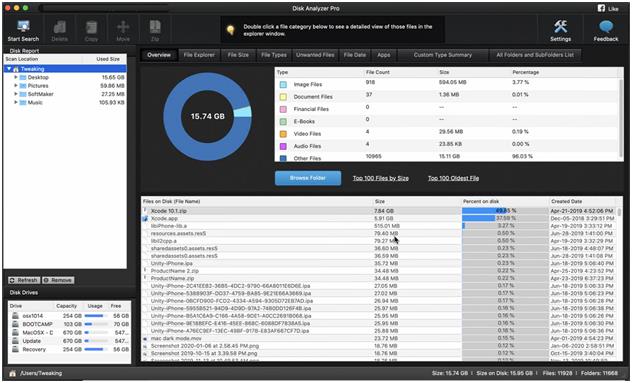Click the light bulb tip icon
Screen dimensions: 632x383
click(231, 30)
